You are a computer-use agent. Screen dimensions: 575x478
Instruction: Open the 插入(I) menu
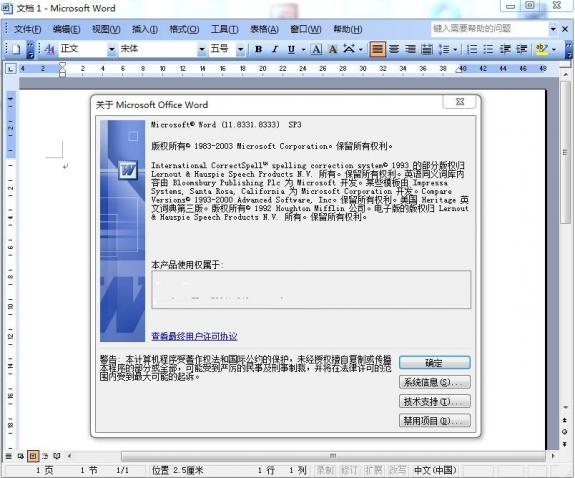tap(145, 29)
